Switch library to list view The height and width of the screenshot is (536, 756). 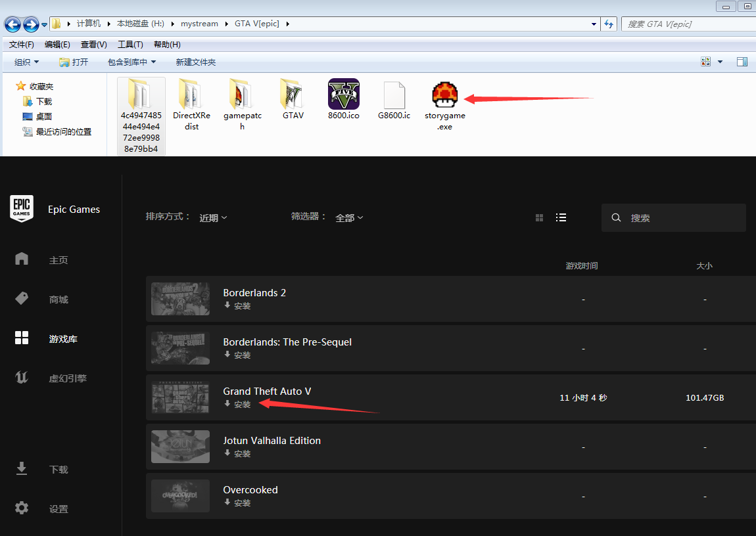(561, 217)
